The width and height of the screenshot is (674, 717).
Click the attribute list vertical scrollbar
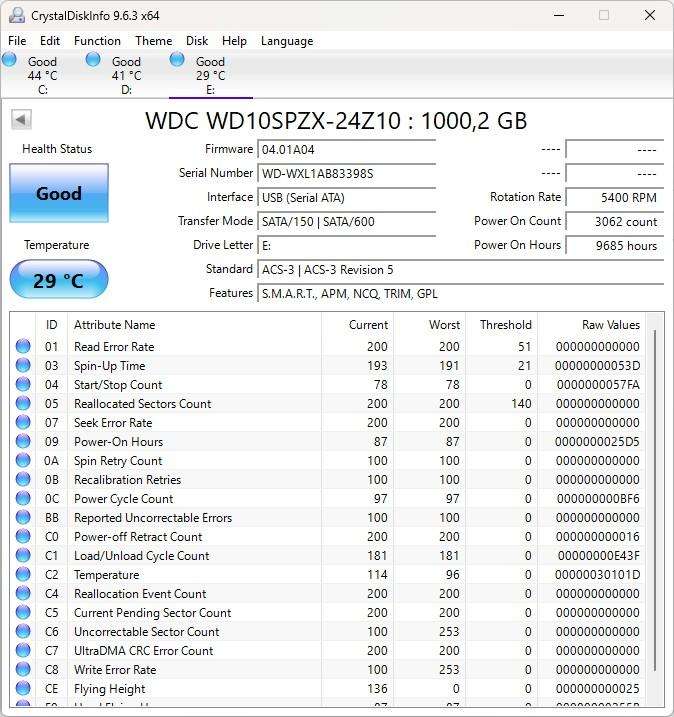655,501
